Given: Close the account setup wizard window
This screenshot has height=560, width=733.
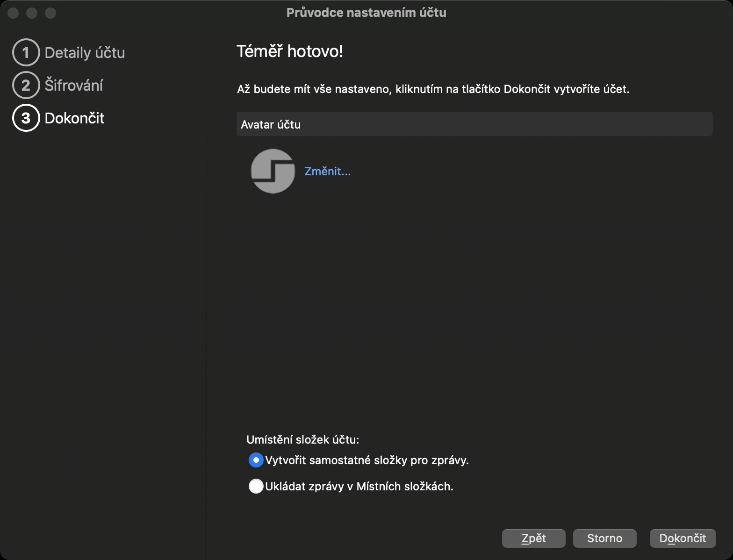Looking at the screenshot, I should click(13, 13).
